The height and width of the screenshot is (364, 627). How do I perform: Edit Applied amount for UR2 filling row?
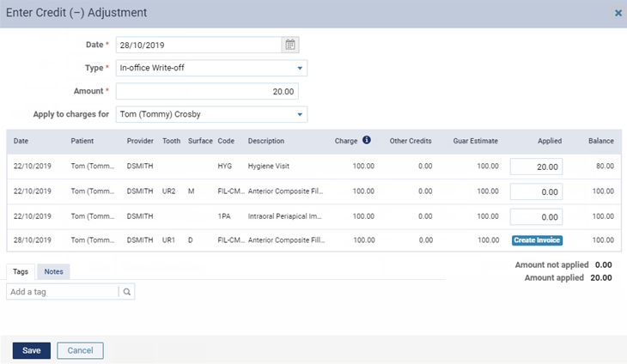tap(536, 191)
